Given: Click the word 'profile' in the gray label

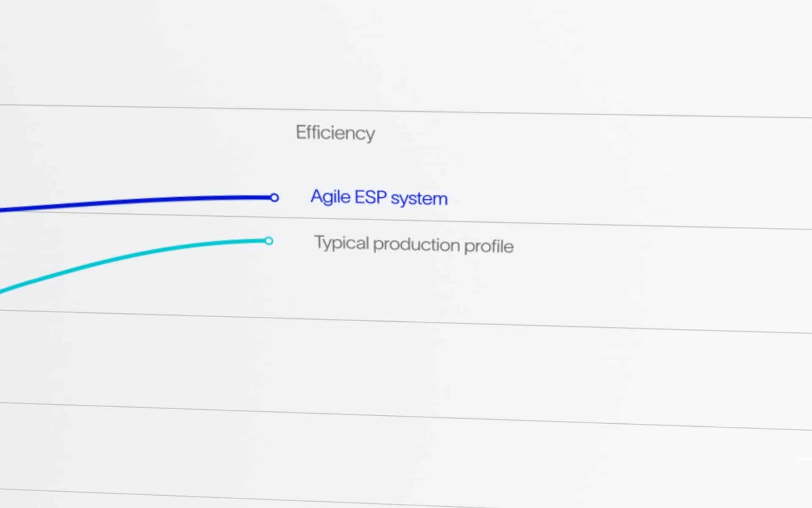Looking at the screenshot, I should click(488, 246).
